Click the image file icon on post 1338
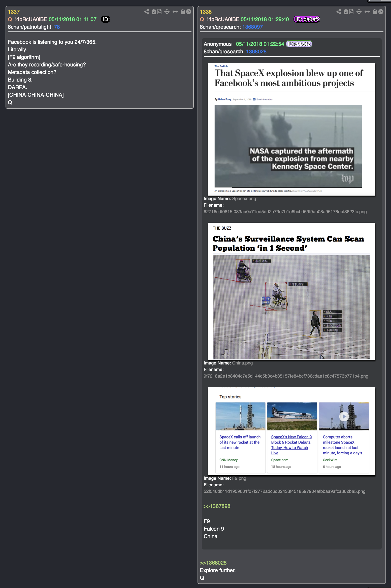This screenshot has height=588, width=391. (x=351, y=12)
